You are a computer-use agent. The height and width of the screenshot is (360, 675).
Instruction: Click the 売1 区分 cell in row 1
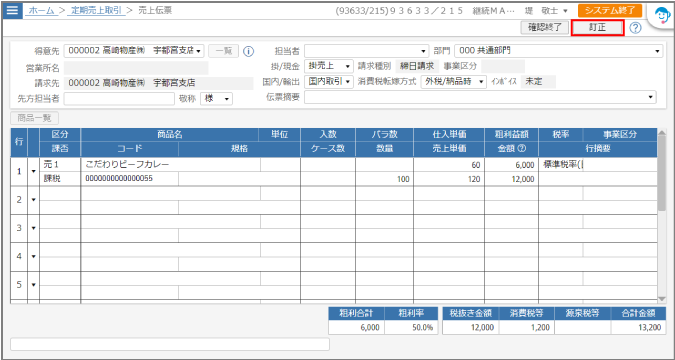point(60,164)
